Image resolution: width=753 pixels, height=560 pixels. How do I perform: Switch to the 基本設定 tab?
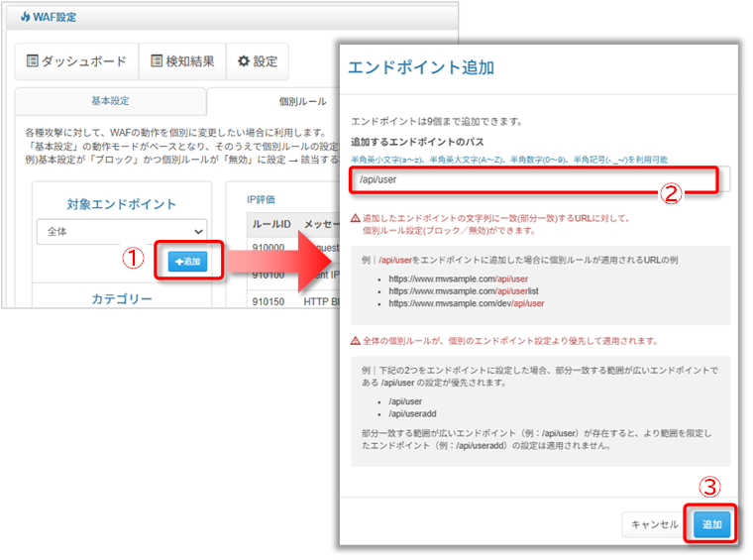point(110,101)
